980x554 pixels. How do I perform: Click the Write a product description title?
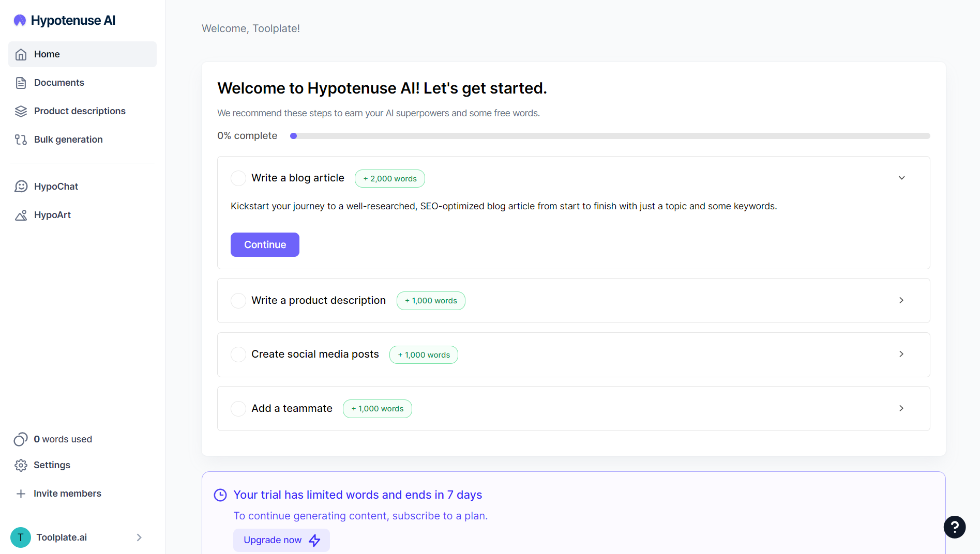pos(319,300)
